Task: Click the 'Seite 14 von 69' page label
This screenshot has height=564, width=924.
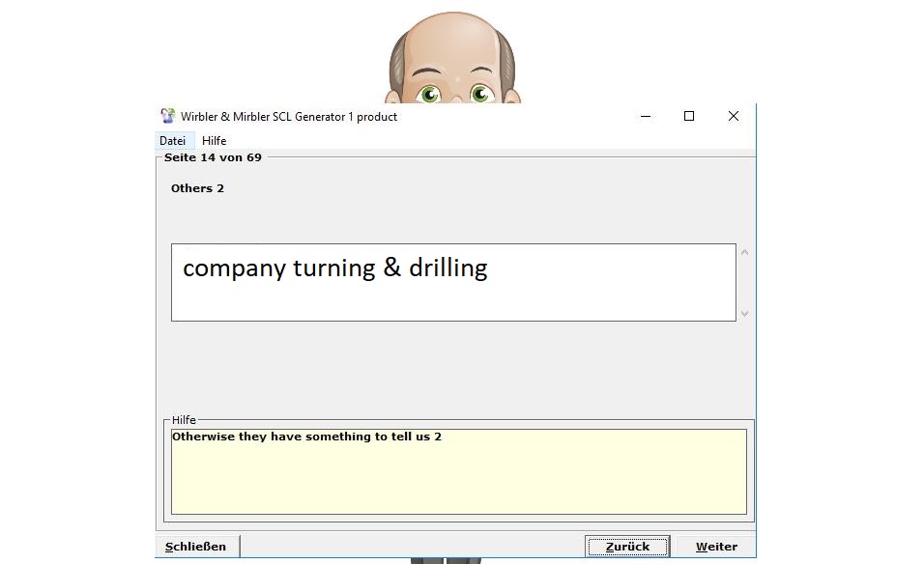Action: (213, 156)
